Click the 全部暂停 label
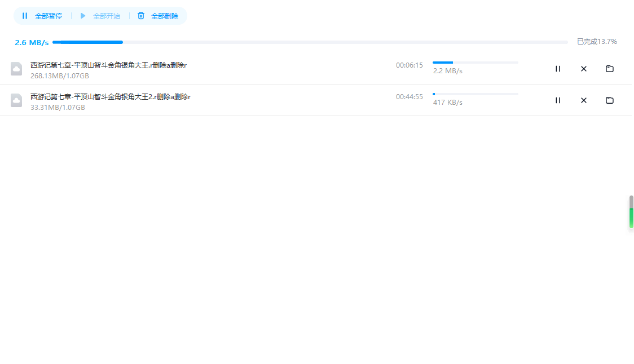The width and height of the screenshot is (634, 364). click(x=49, y=16)
